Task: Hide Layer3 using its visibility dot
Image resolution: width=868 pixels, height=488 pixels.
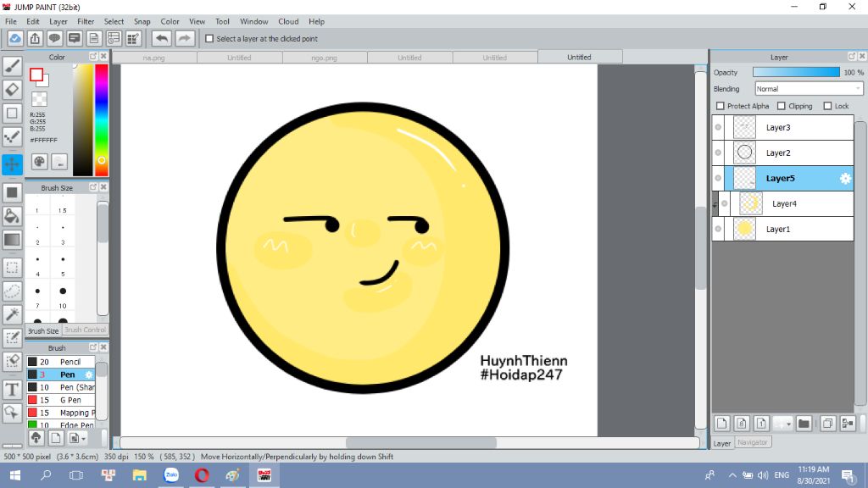Action: 718,127
